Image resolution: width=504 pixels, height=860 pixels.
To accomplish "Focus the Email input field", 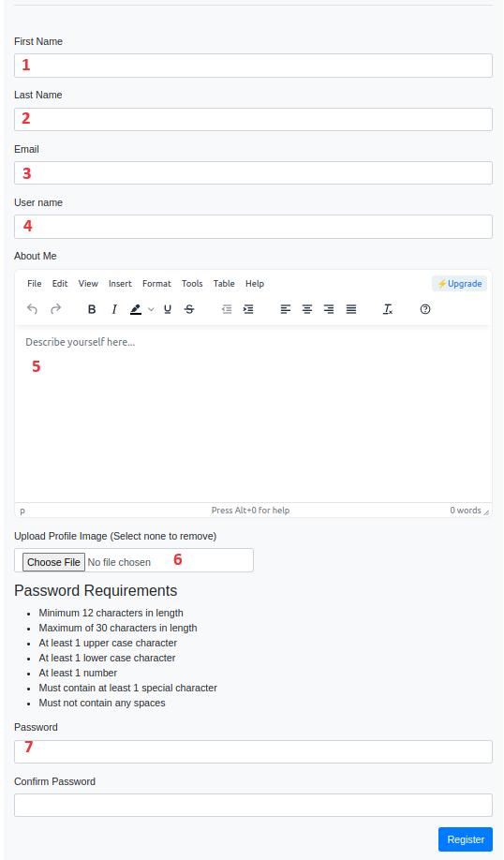I will point(253,172).
